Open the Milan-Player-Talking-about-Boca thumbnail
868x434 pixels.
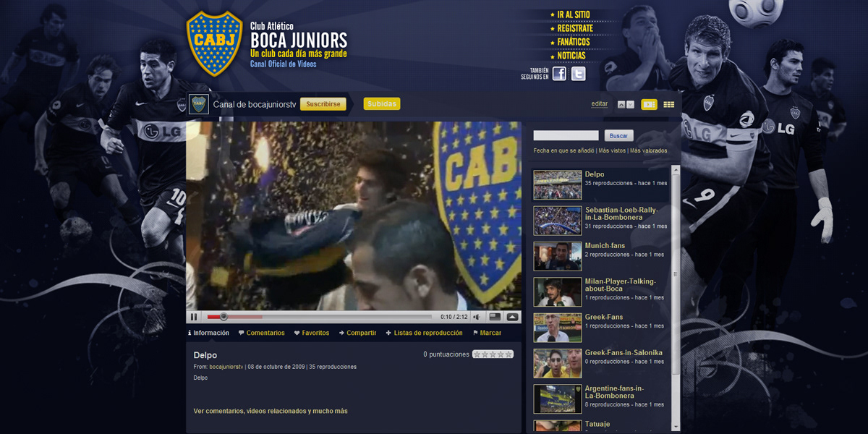(558, 292)
